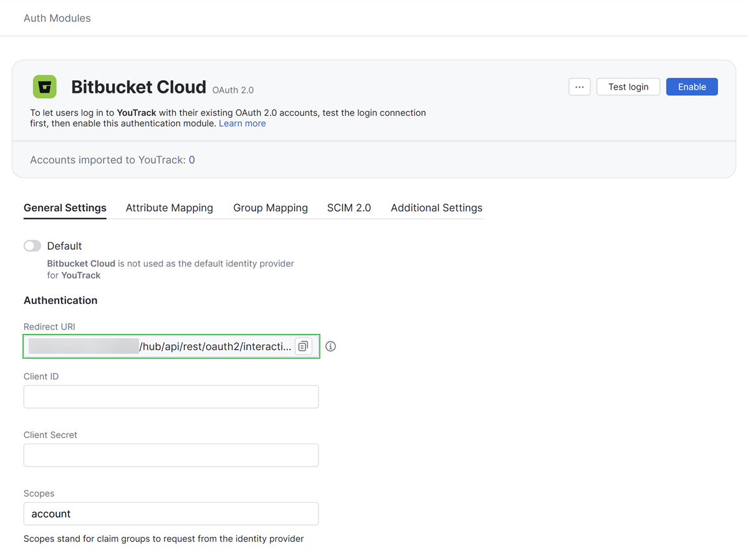
Task: Switch to the SCIM 2.0 tab
Action: click(x=349, y=208)
